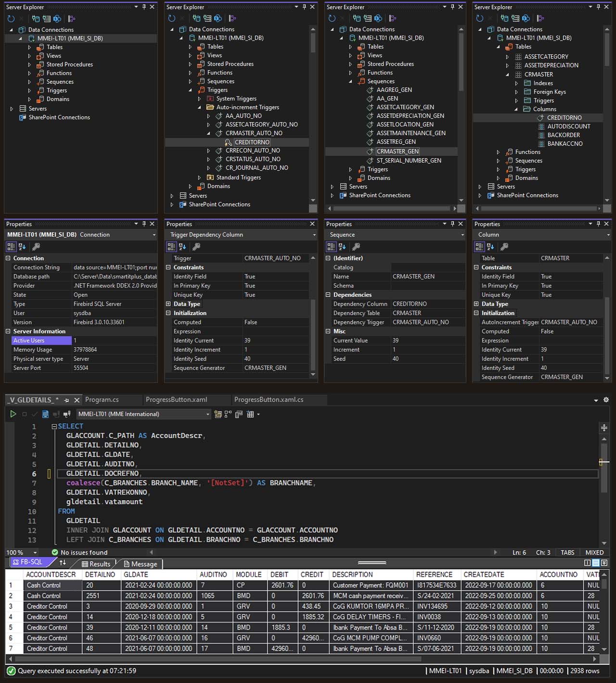Screen dimensions: 616x683
Task: Click the No issues found link
Action: 84,552
